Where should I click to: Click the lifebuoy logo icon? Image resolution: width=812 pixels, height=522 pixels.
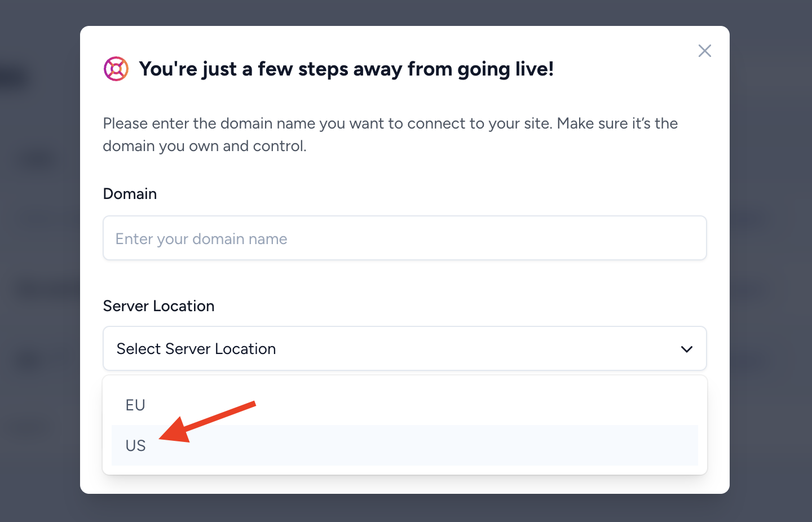(x=116, y=69)
